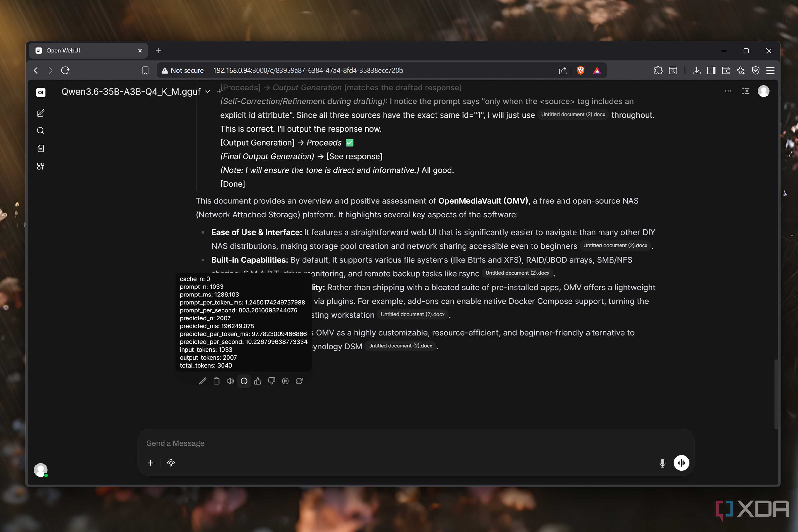
Task: Close the Open WebUI browser tab
Action: pos(140,51)
